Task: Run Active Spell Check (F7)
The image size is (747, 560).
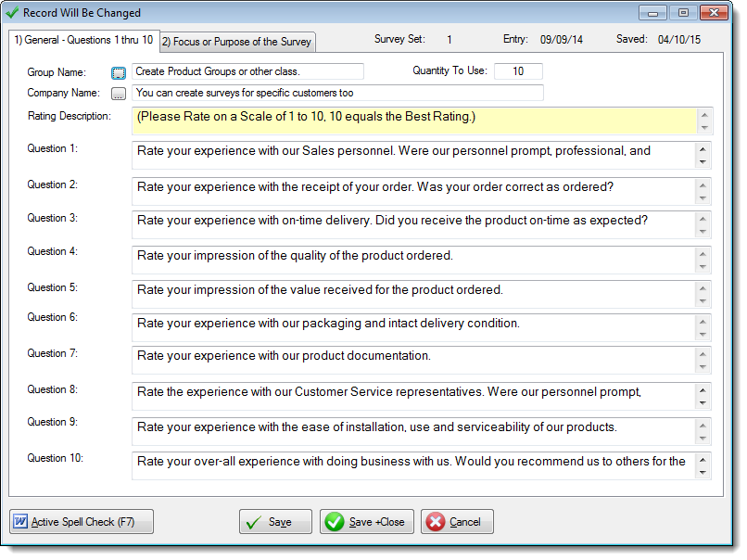Action: point(81,521)
